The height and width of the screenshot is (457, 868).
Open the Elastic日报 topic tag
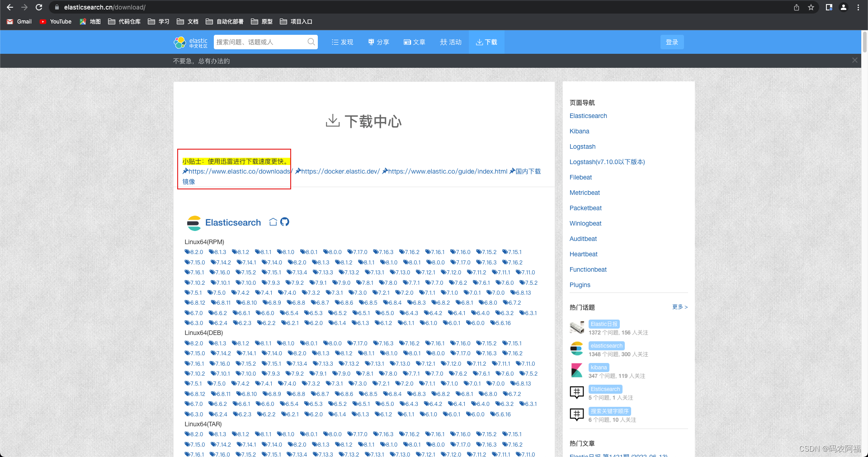[604, 324]
